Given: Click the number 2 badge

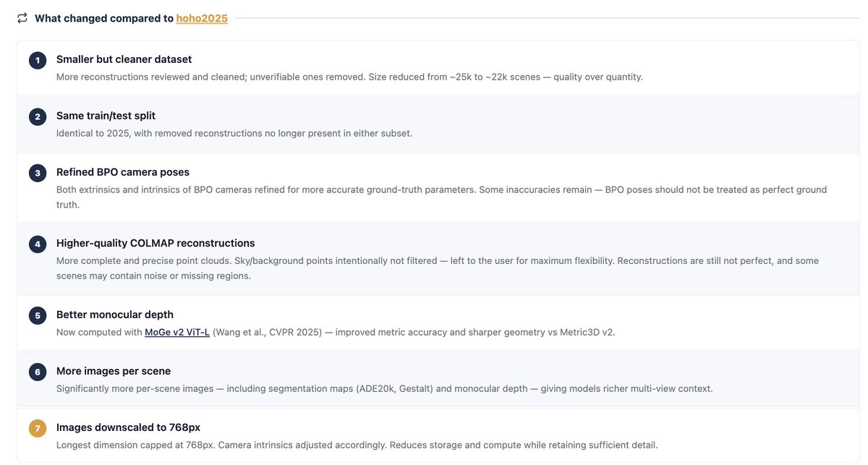Looking at the screenshot, I should coord(38,116).
